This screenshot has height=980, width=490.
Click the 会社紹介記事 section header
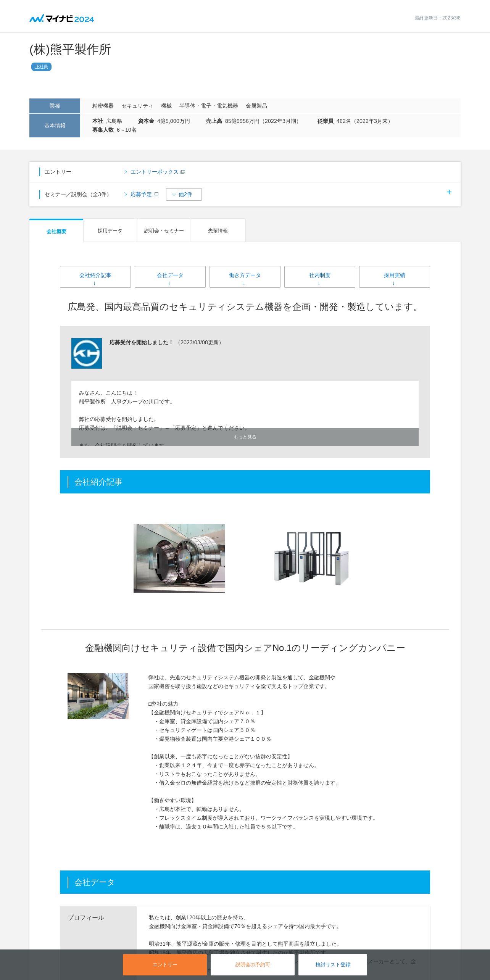[245, 482]
